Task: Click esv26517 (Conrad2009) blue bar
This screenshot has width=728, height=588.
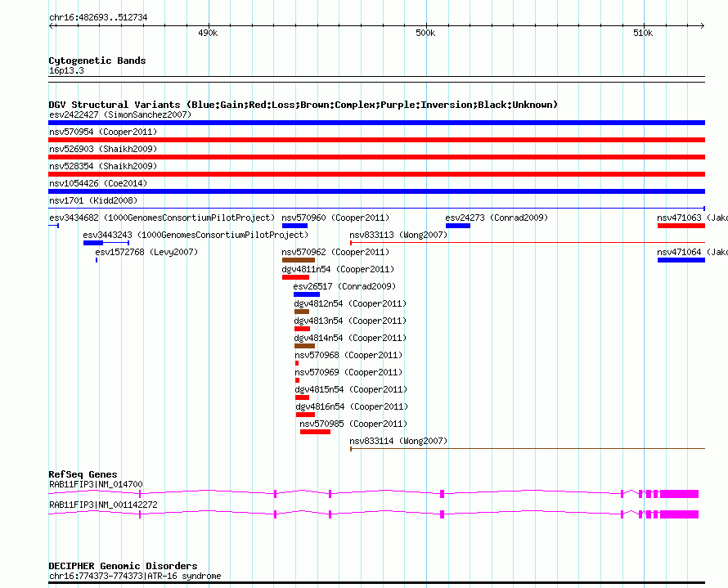Action: pos(307,294)
